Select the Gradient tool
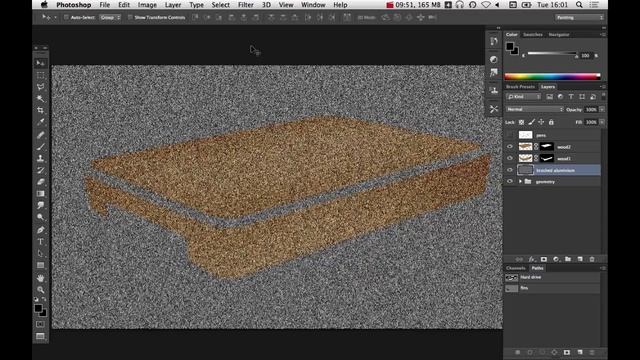This screenshot has width=640, height=360. click(x=40, y=193)
